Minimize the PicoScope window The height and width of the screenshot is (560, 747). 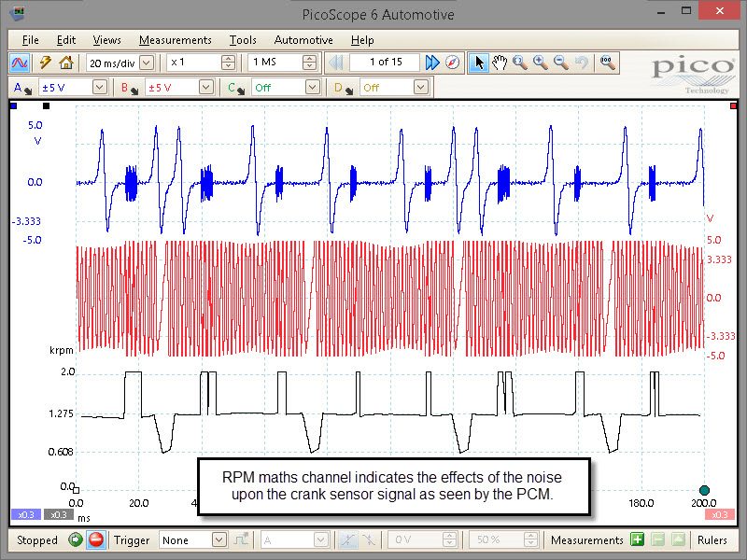(x=661, y=11)
